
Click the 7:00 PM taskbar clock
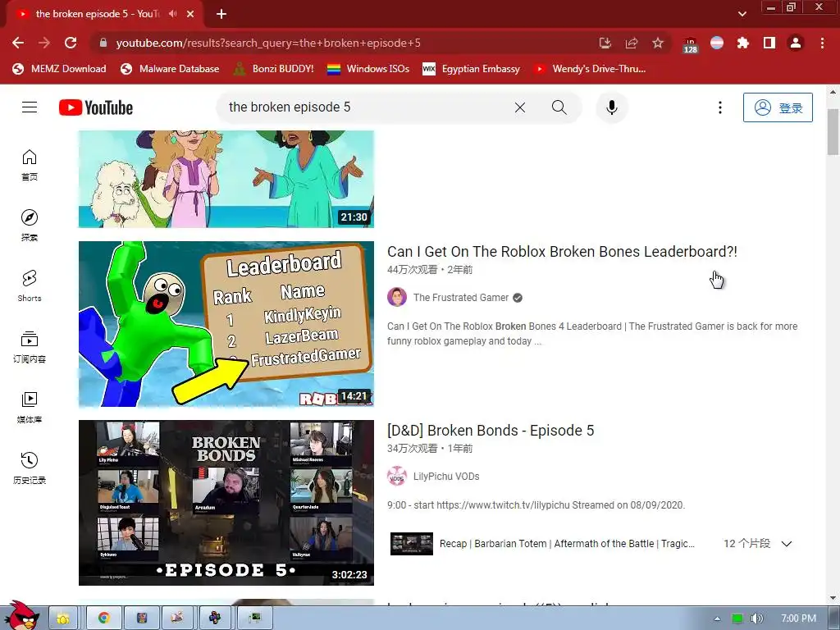[799, 619]
